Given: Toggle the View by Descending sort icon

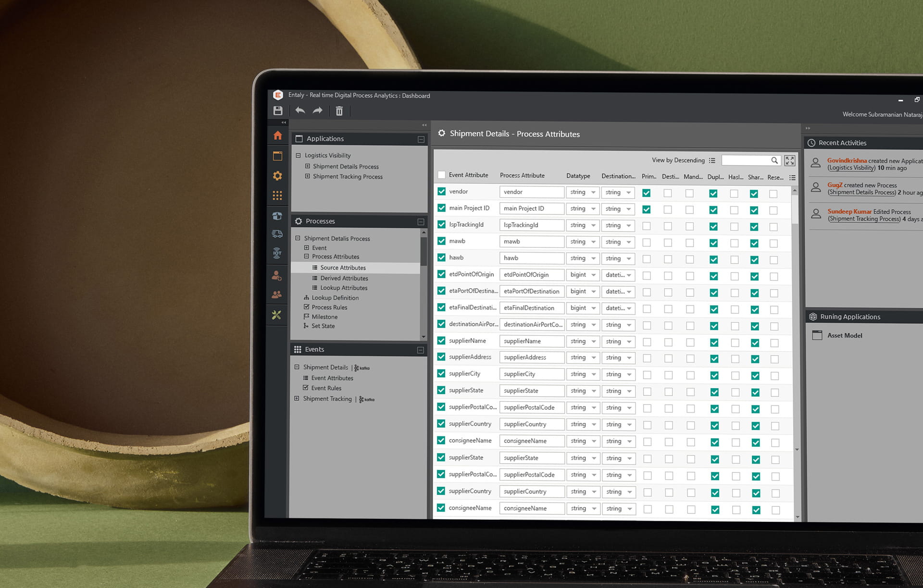Looking at the screenshot, I should 712,160.
